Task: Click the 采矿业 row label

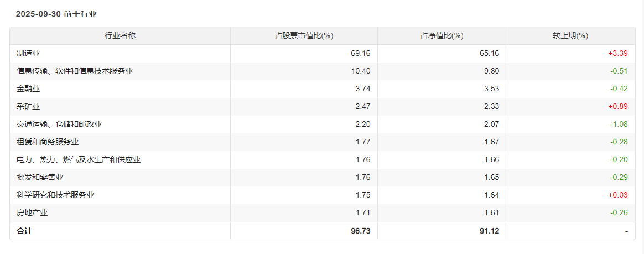Action: click(x=28, y=106)
